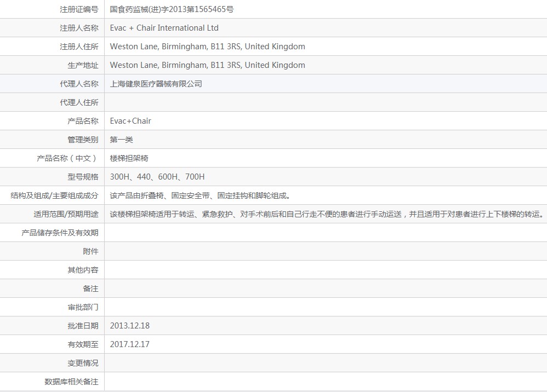Click 结构及组成/主要组成成分 label
Image resolution: width=547 pixels, height=392 pixels.
[x=54, y=195]
